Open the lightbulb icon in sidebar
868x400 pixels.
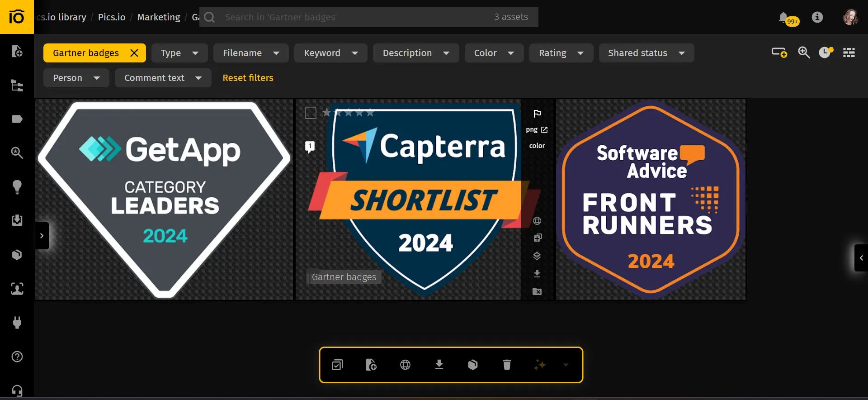tap(17, 187)
